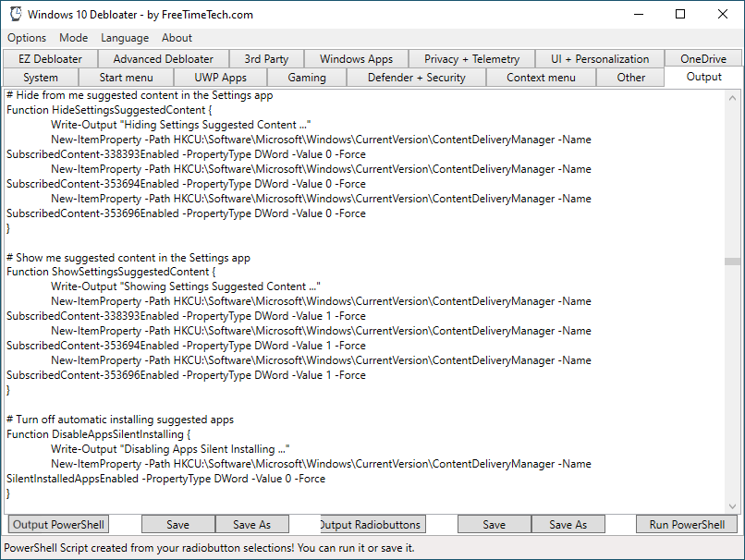Image resolution: width=745 pixels, height=560 pixels.
Task: Click Save As beside Output PowerShell
Action: coord(251,524)
